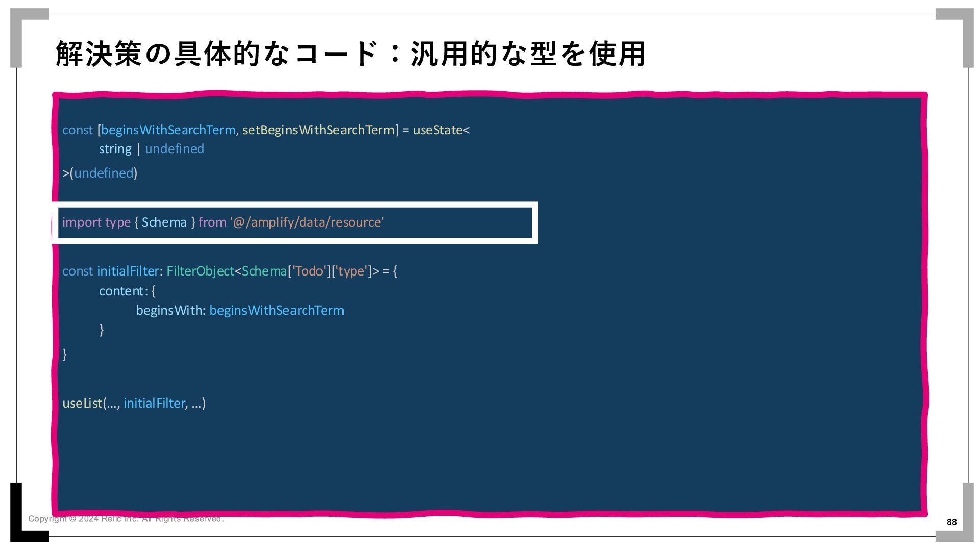Click the 'type' string index key
Image resolution: width=980 pixels, height=551 pixels.
(x=352, y=271)
